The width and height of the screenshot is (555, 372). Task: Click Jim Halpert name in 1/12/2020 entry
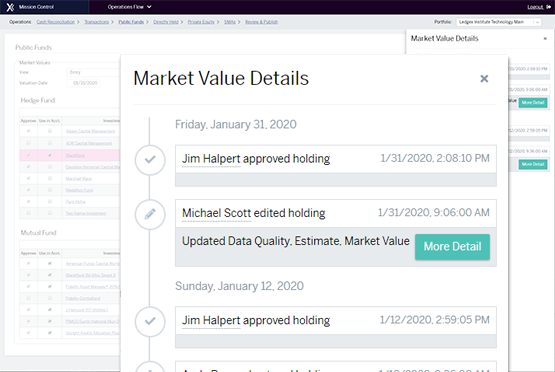(211, 320)
